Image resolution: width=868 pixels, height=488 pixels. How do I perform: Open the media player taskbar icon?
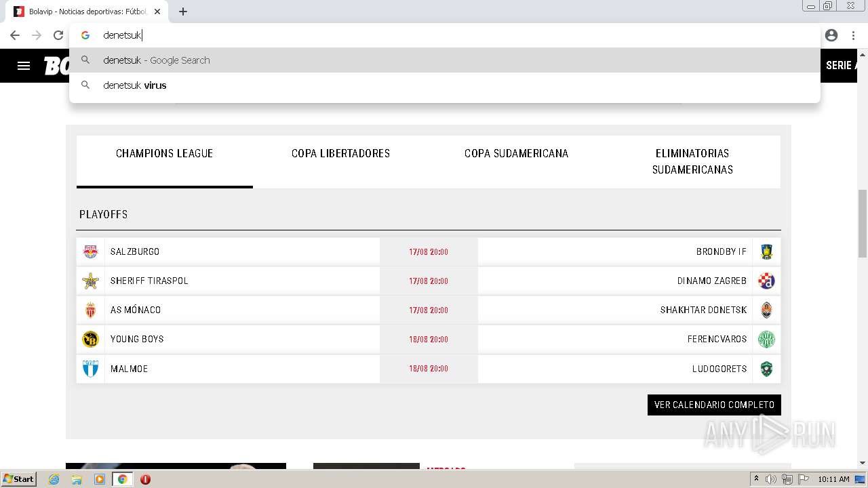(x=100, y=479)
